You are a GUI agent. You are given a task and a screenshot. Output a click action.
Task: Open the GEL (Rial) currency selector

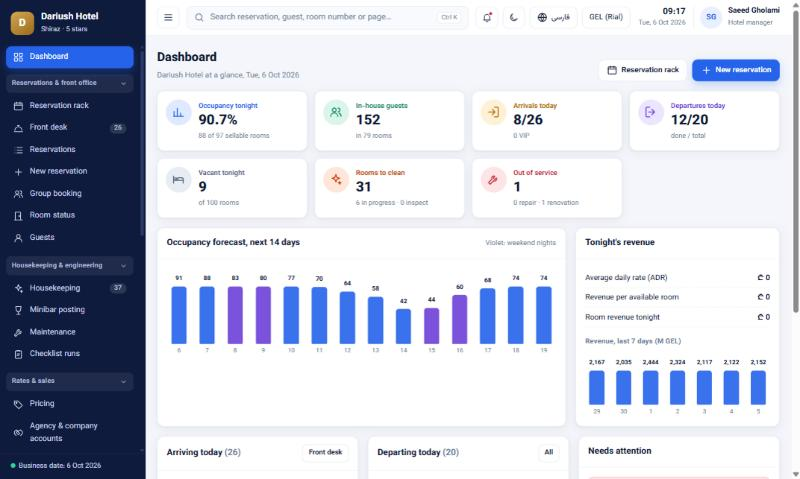pyautogui.click(x=606, y=17)
